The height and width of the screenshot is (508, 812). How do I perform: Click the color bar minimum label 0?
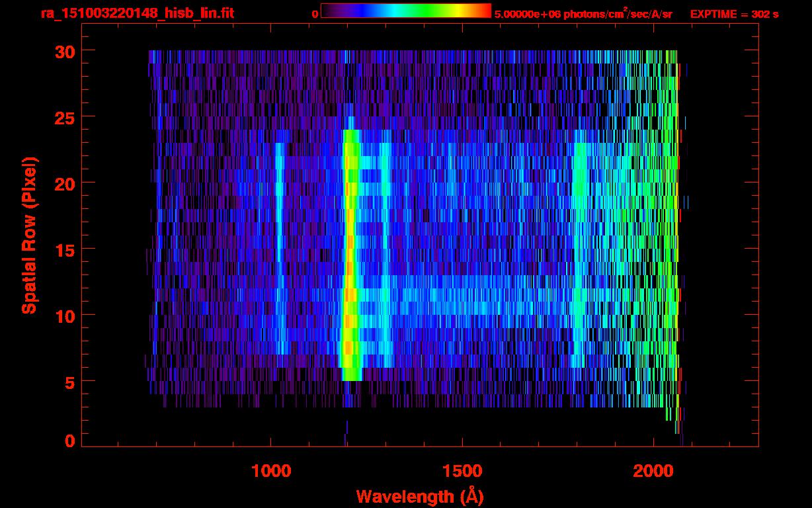pos(315,14)
